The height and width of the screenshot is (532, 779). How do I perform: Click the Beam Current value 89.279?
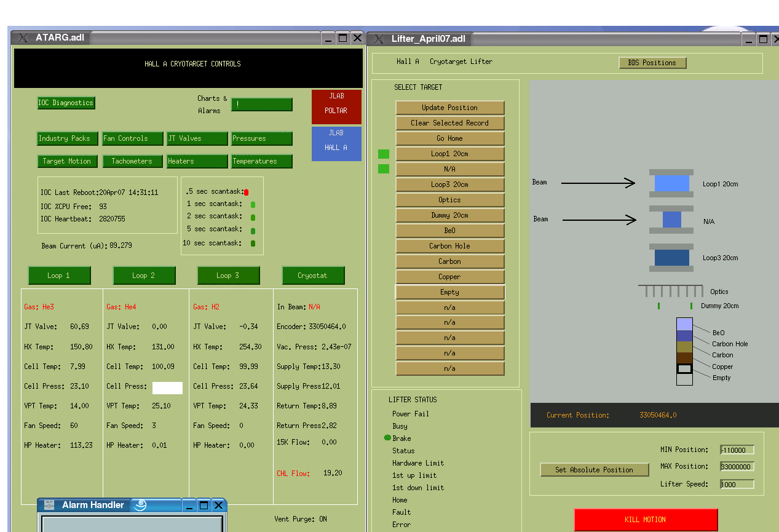121,245
